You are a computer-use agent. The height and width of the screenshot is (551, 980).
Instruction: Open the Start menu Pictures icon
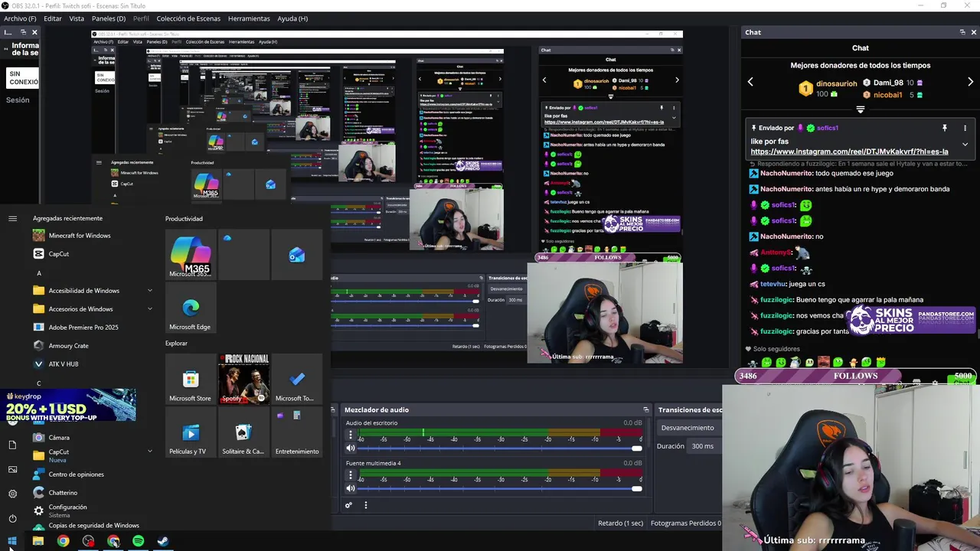[x=12, y=469]
